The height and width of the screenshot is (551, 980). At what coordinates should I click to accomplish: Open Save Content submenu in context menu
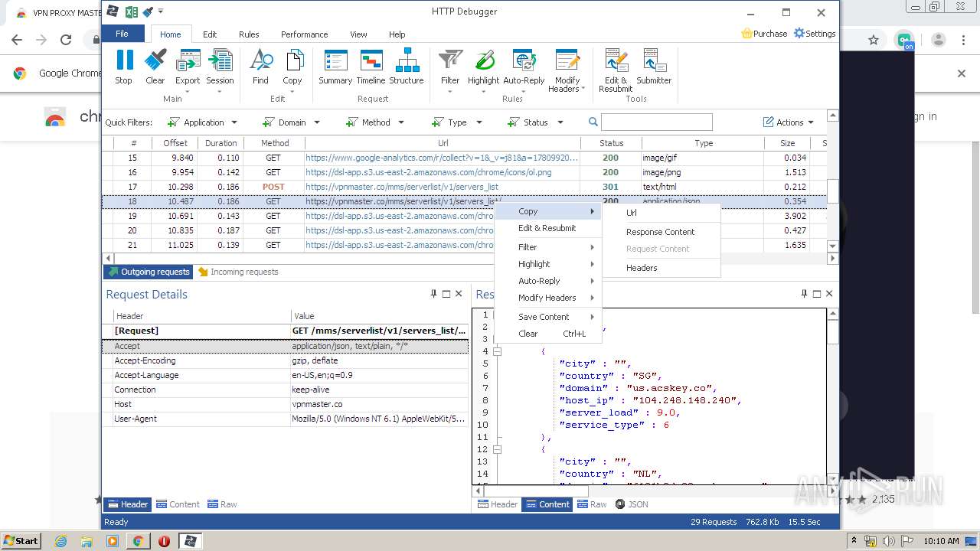tap(548, 317)
